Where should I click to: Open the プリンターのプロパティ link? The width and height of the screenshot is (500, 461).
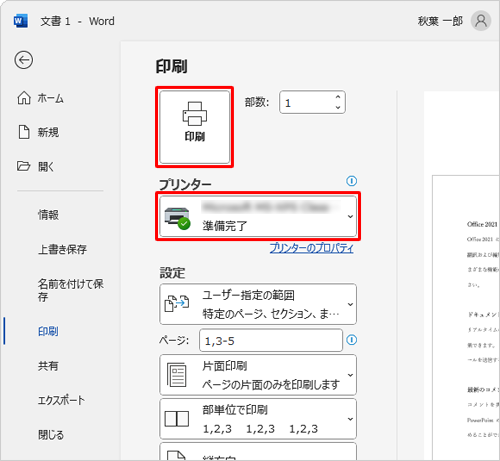[x=311, y=248]
